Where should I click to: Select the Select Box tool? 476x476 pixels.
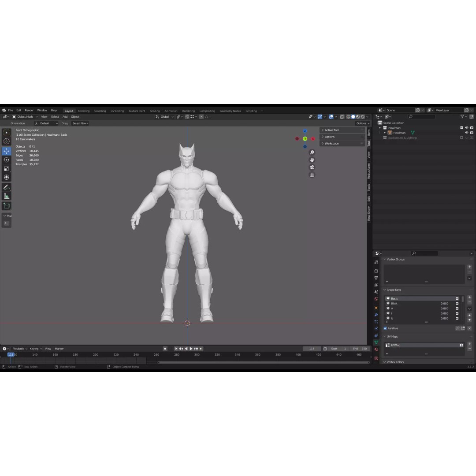point(6,133)
